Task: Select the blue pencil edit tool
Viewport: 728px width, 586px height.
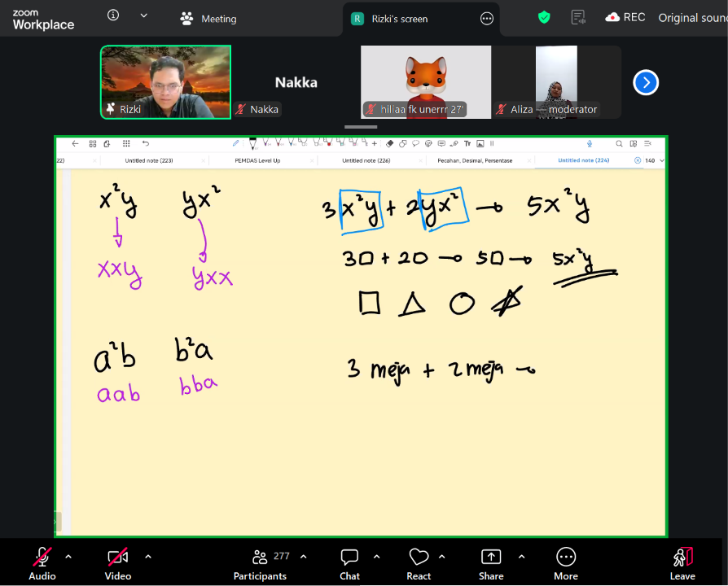Action: click(236, 144)
